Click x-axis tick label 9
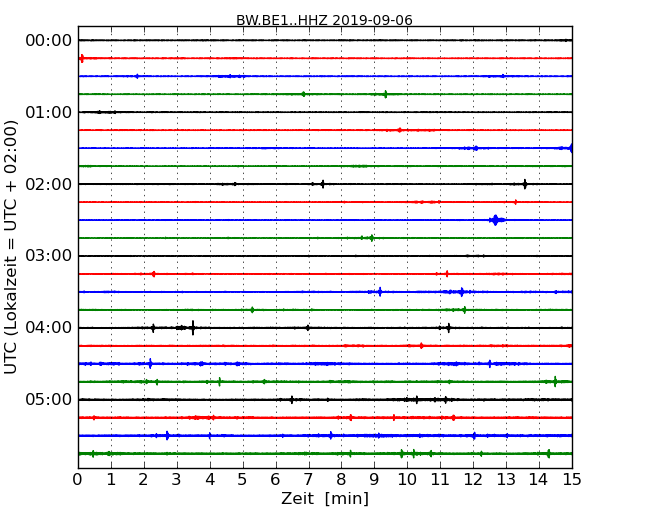Screen dimensions: 650x520 374,480
